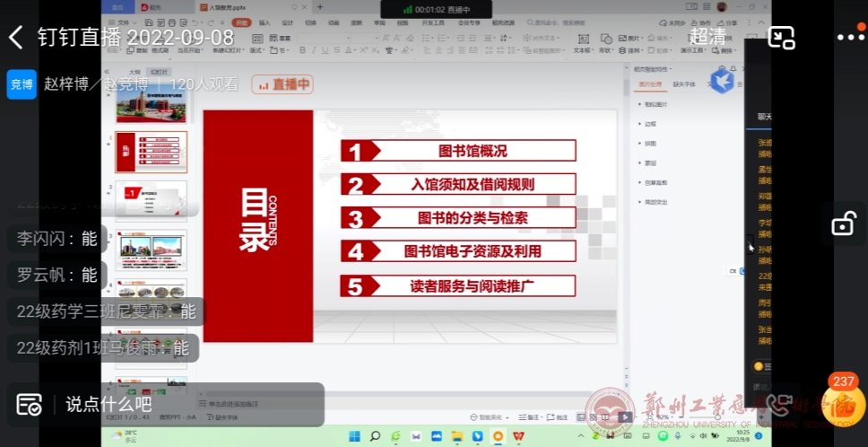Select the 目录 slide thumbnail in slide panel
The width and height of the screenshot is (868, 447).
tap(152, 152)
